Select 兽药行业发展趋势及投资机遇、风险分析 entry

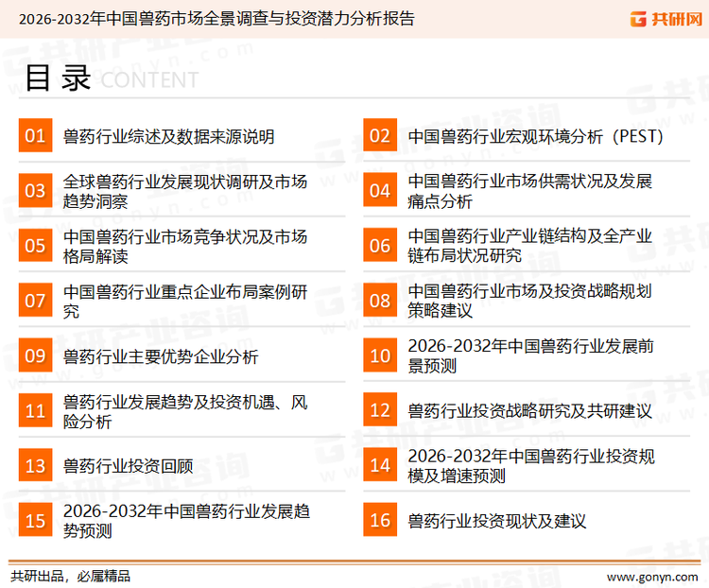(185, 411)
